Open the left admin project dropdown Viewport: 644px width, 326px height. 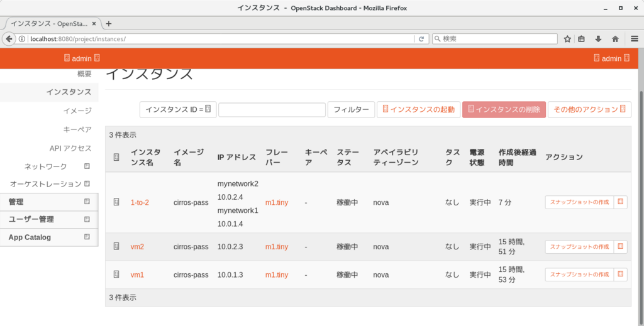(82, 58)
